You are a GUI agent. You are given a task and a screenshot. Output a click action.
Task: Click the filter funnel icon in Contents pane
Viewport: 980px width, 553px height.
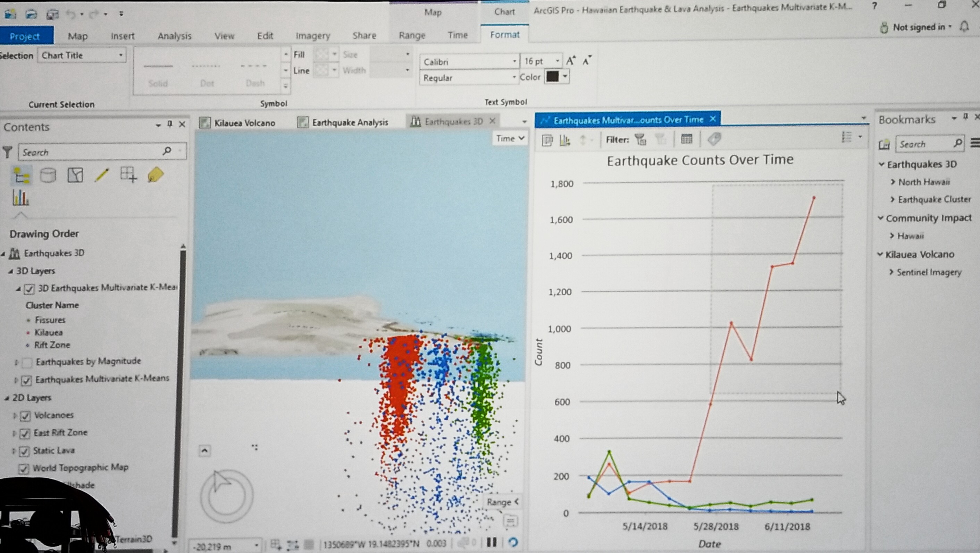tap(7, 152)
